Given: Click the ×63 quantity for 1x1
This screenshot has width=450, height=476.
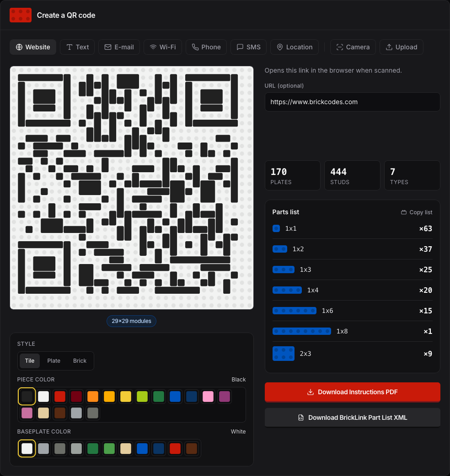Looking at the screenshot, I should point(425,228).
